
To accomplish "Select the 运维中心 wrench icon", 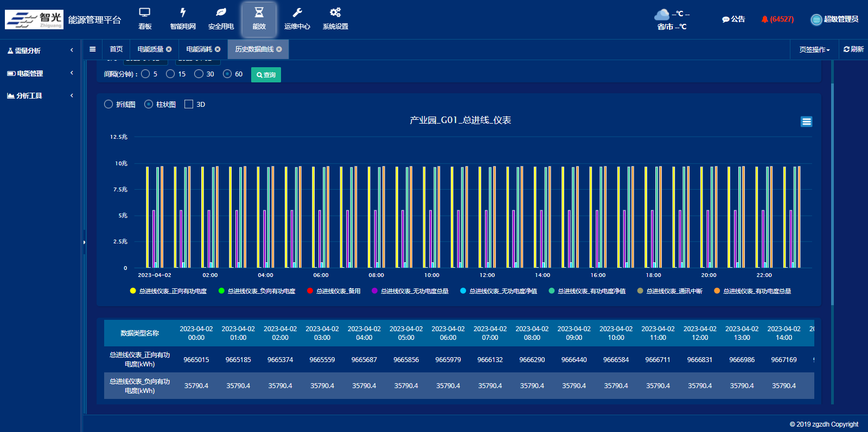I will [297, 13].
